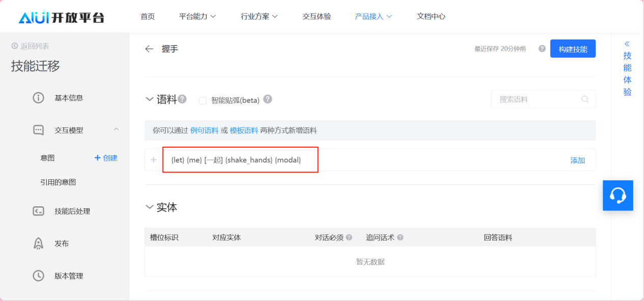Click the plus icon before the corpus template
Image resolution: width=644 pixels, height=301 pixels.
[154, 160]
